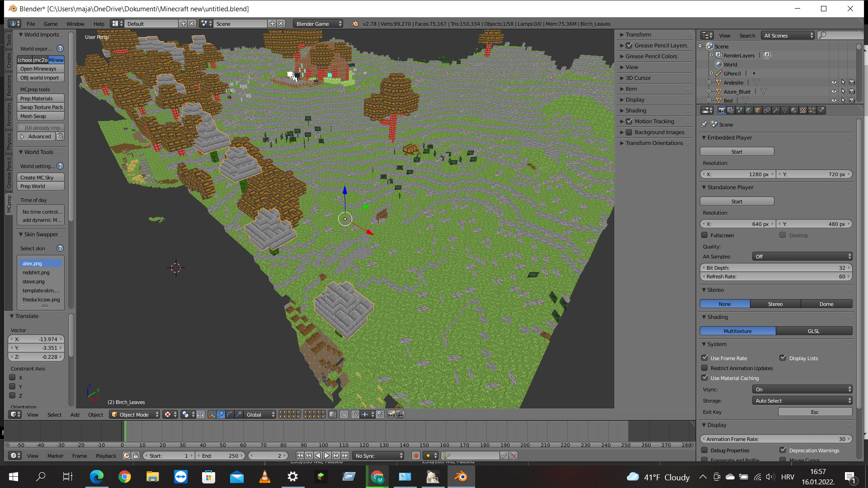Select redshirt.png in the Skin Swapper list
The image size is (868, 488).
coord(36,272)
